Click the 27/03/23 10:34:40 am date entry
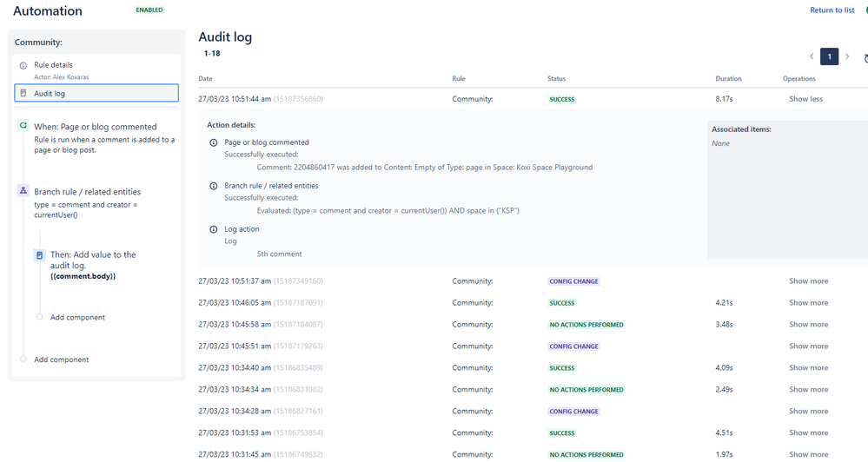 pos(235,367)
